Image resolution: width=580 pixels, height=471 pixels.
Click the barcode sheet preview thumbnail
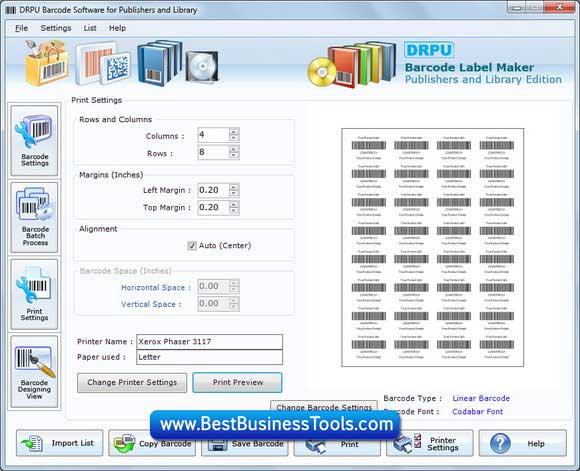tap(432, 248)
